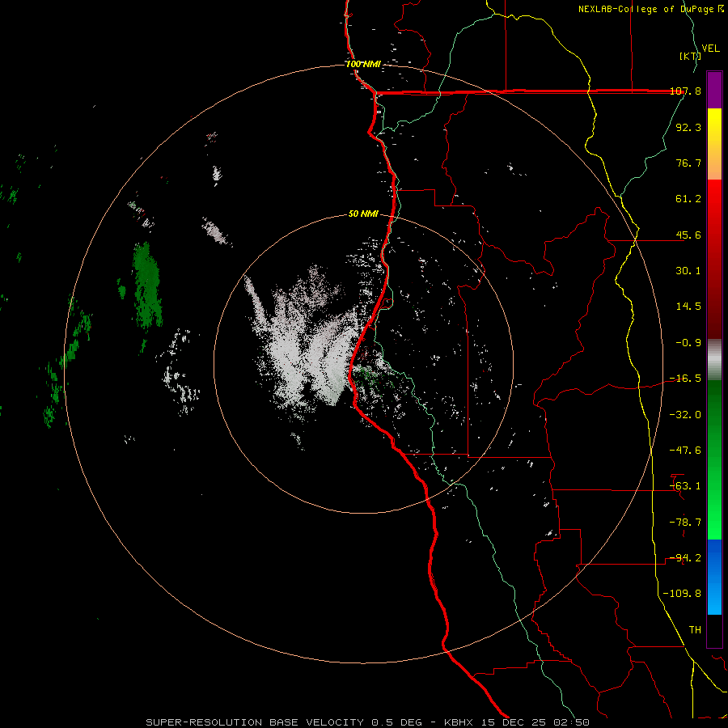
Task: Click the -47.6 velocity scale label
Action: click(x=686, y=451)
